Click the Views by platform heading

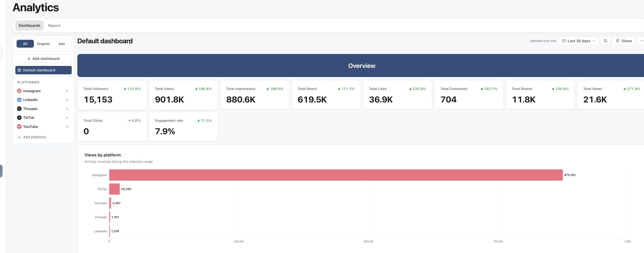click(103, 155)
